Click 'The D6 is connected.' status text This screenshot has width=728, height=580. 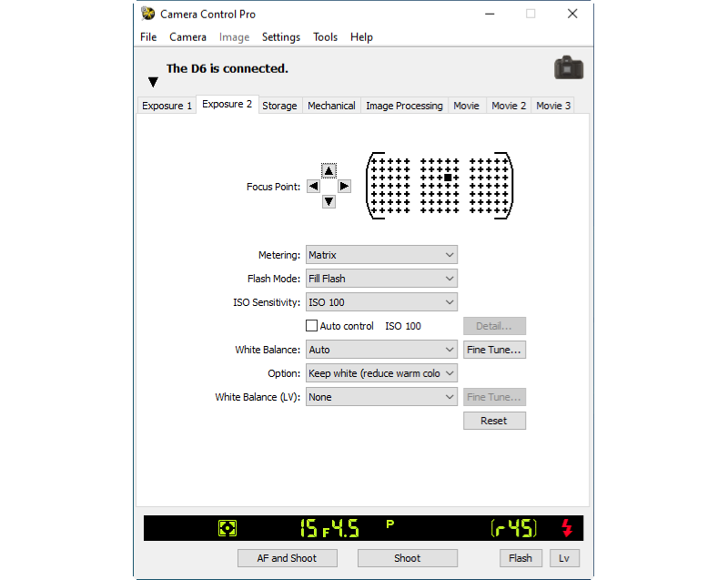[x=227, y=68]
